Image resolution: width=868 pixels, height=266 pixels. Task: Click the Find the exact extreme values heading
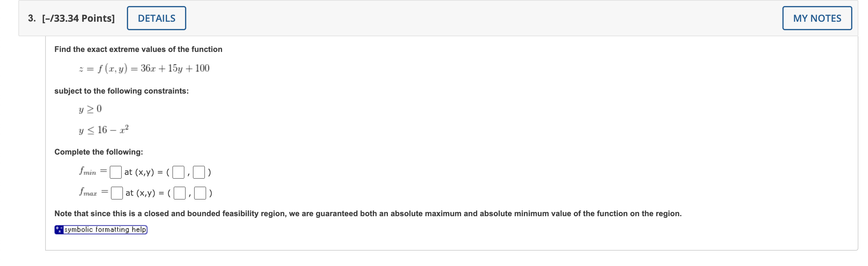138,49
